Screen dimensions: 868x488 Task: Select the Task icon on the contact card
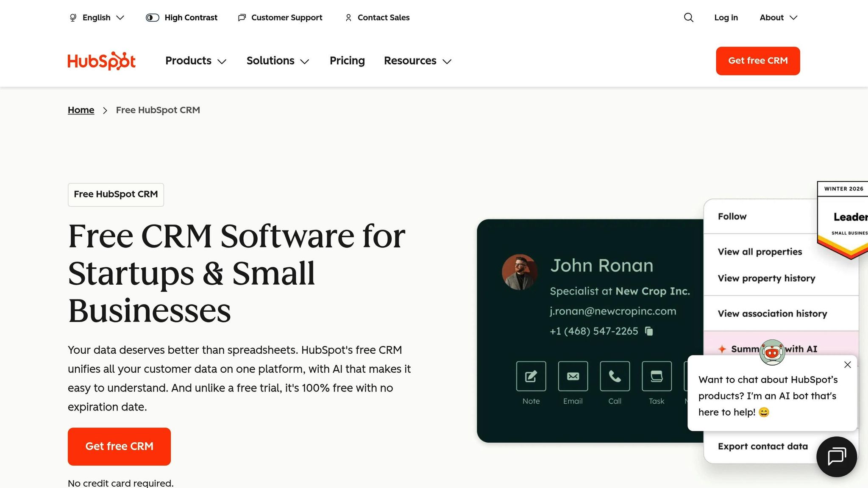(657, 377)
